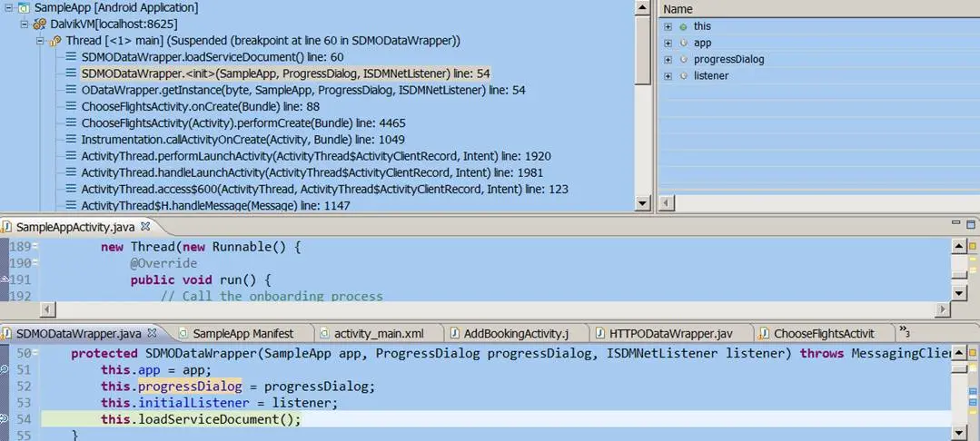Image resolution: width=980 pixels, height=441 pixels.
Task: Close the SampleAppActivity.java editor tab
Action: (x=145, y=227)
